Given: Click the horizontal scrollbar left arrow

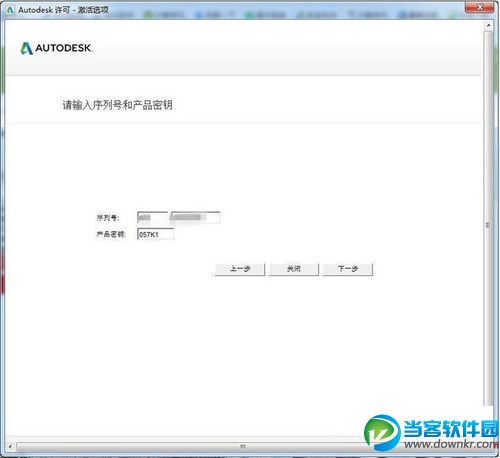Looking at the screenshot, I should tap(10, 446).
